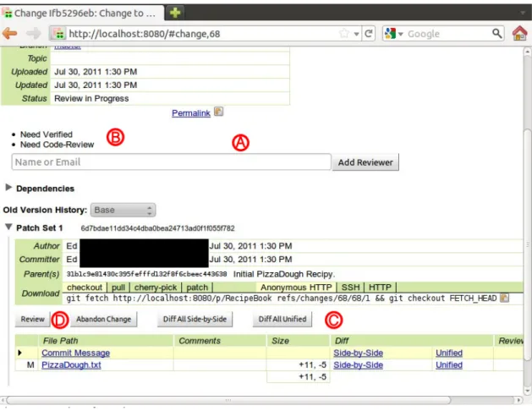
Task: Open Side-by-Side diff for Commit Message
Action: tap(359, 353)
